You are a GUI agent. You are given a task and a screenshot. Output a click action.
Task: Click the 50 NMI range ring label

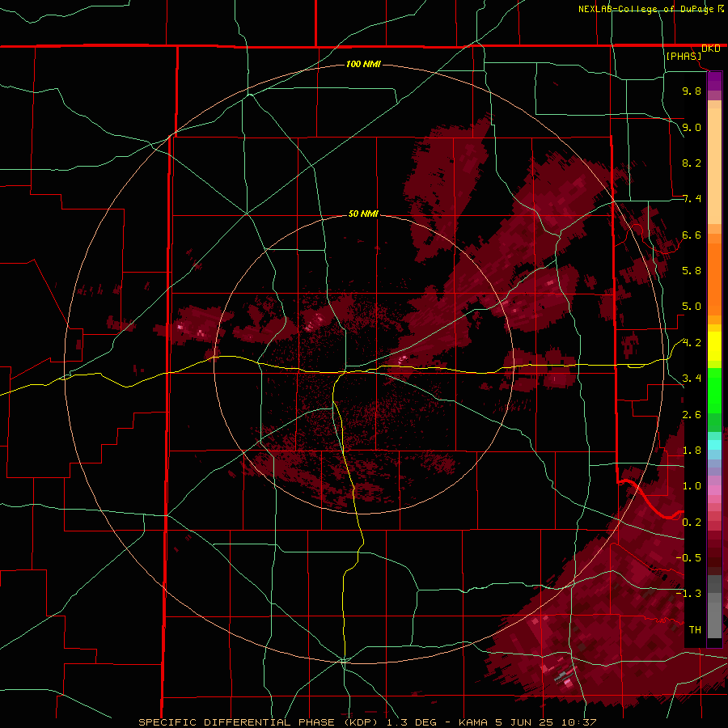(x=363, y=214)
